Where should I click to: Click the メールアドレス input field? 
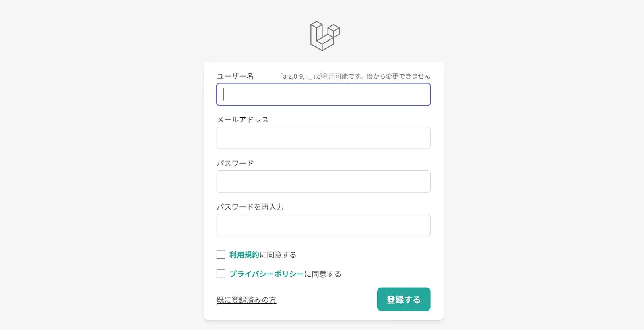click(323, 138)
